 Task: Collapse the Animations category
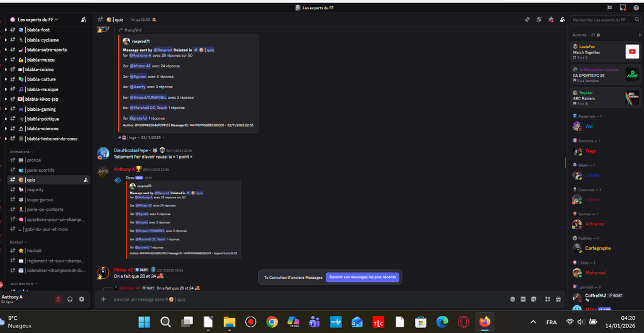click(21, 152)
